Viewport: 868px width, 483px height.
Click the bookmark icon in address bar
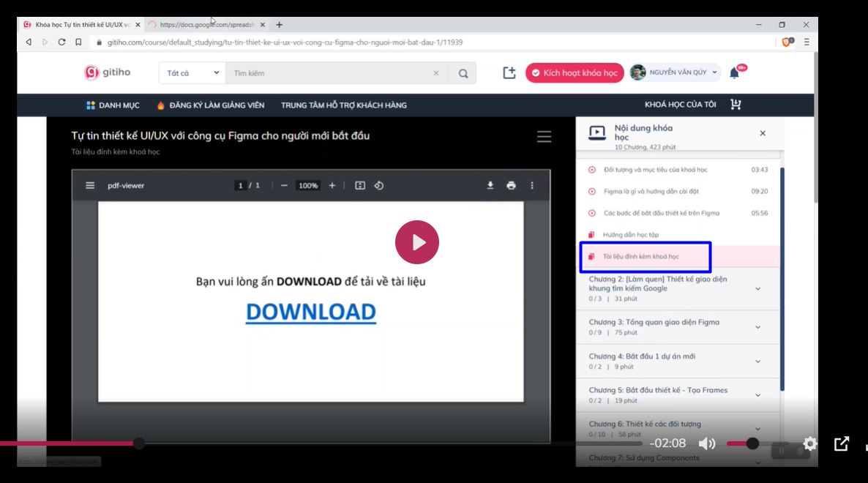(x=78, y=42)
